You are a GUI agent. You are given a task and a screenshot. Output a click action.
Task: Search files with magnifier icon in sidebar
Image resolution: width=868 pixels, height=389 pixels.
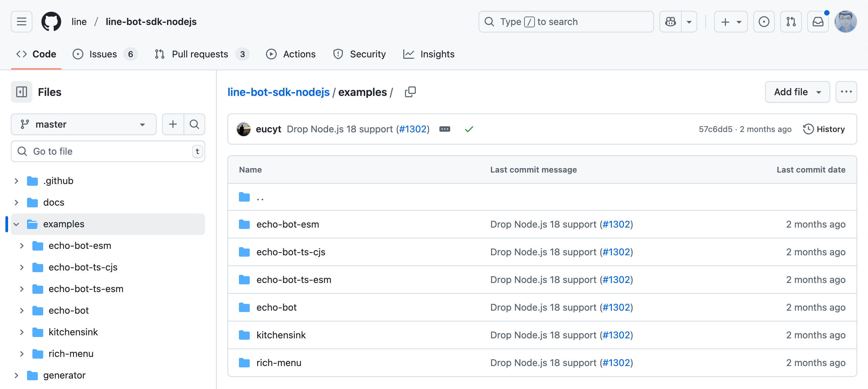pyautogui.click(x=194, y=124)
